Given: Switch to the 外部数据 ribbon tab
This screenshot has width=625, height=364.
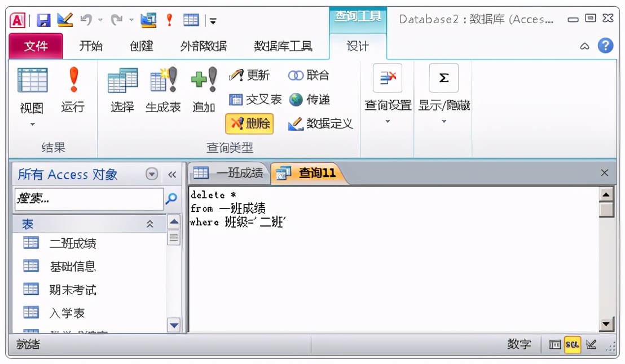Looking at the screenshot, I should [204, 46].
